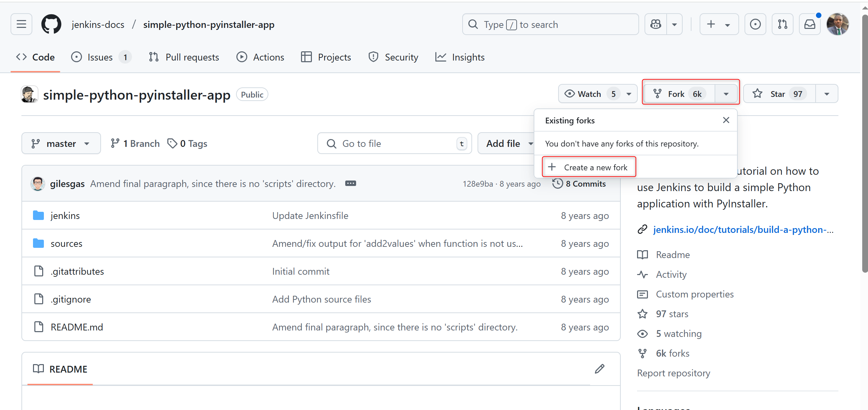Viewport: 868px width, 410px height.
Task: Click gilesgas avatar in commit row
Action: 38,184
